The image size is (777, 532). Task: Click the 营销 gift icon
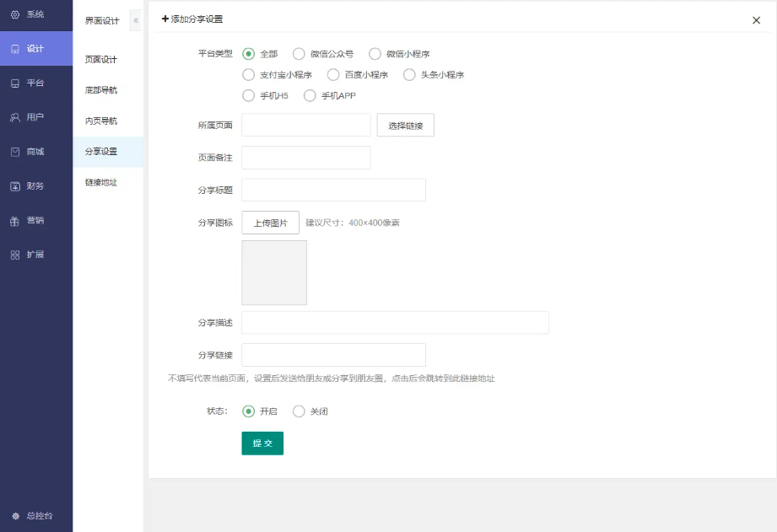(x=15, y=220)
